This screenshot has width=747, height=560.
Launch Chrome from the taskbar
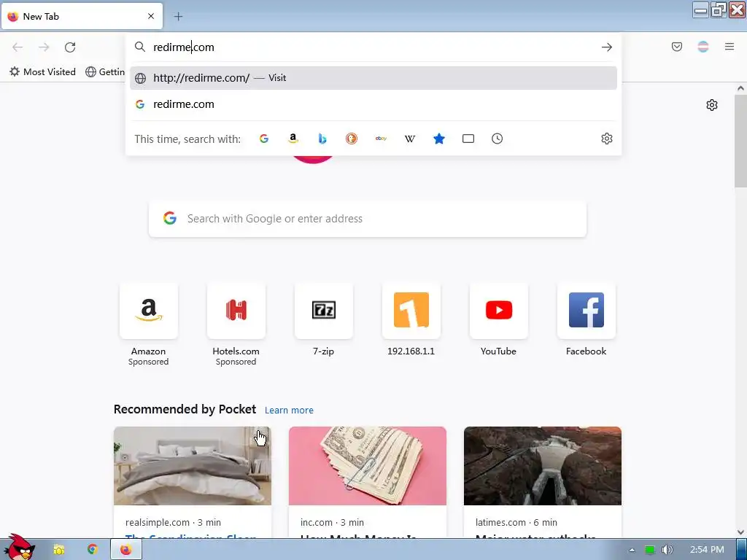93,550
